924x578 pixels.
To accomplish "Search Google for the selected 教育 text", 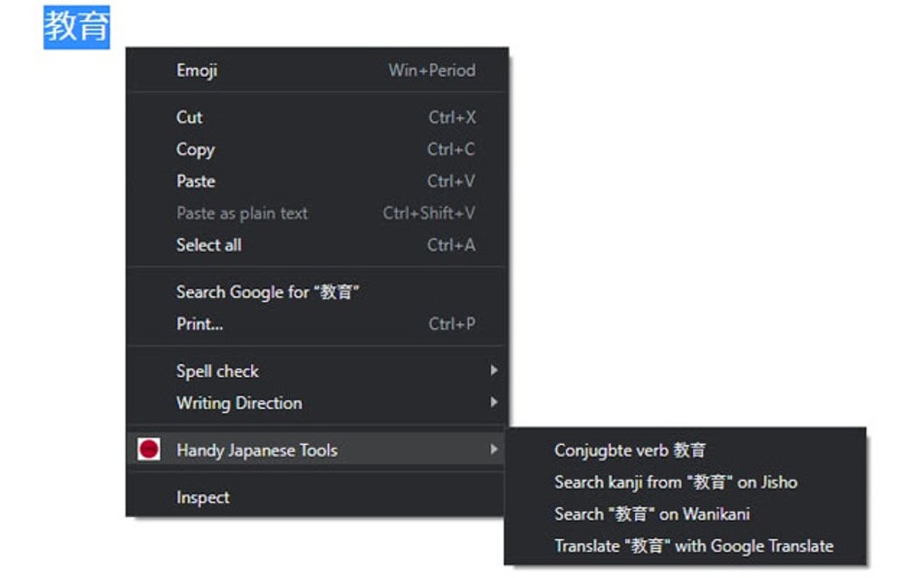I will 268,292.
